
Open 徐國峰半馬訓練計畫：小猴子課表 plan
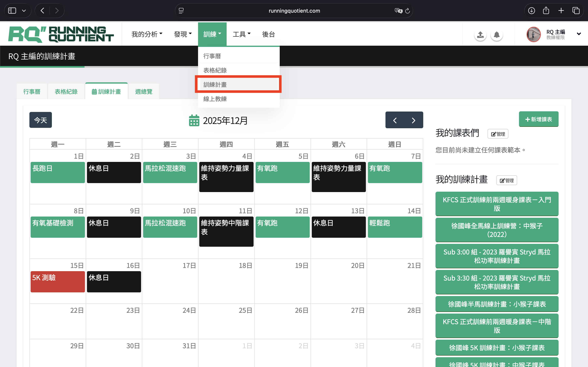(497, 304)
